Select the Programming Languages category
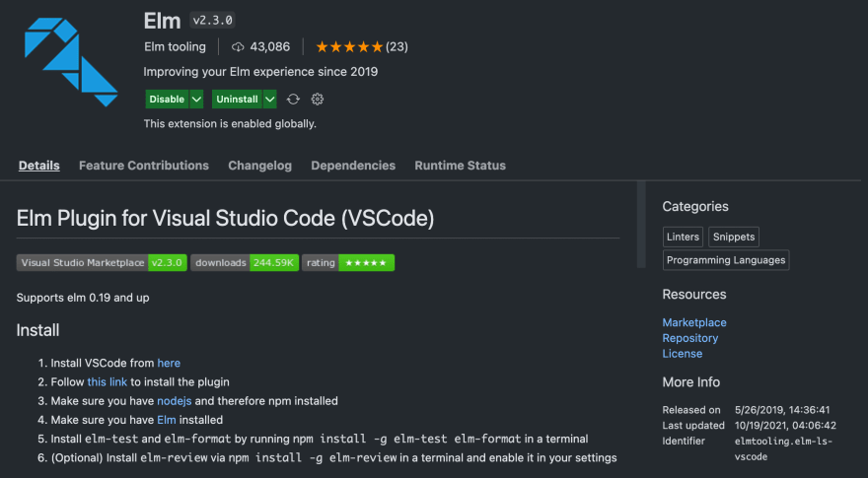The image size is (868, 478). click(726, 260)
